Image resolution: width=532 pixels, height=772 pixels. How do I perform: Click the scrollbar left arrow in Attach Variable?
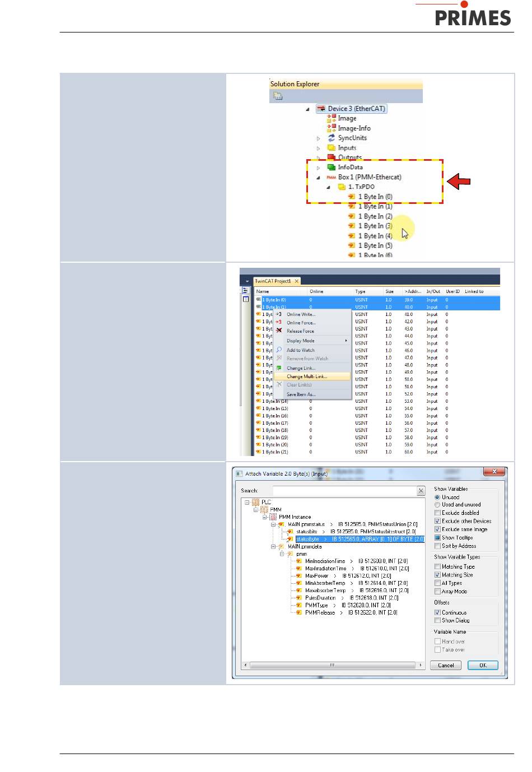pyautogui.click(x=245, y=665)
